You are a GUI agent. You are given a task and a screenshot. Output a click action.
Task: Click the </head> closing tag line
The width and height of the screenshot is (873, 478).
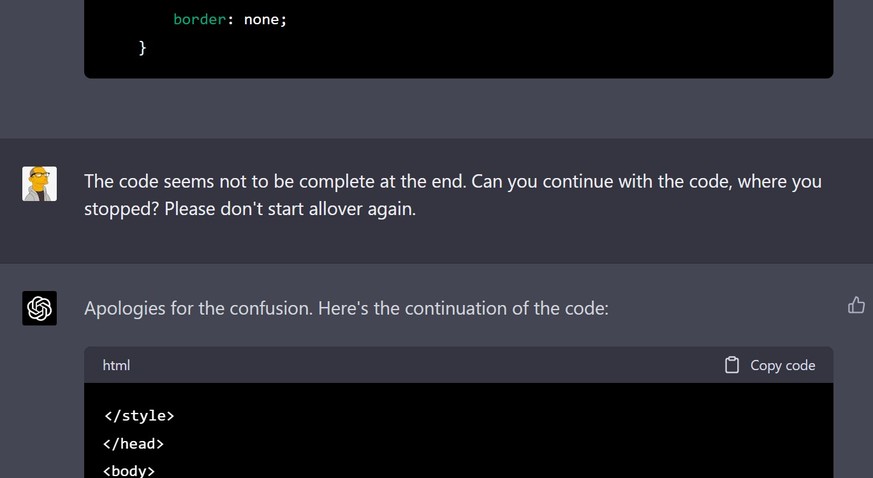coord(134,443)
